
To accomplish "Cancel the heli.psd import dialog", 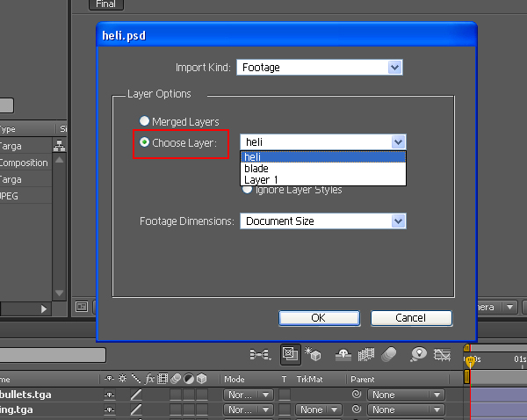I will tap(411, 318).
